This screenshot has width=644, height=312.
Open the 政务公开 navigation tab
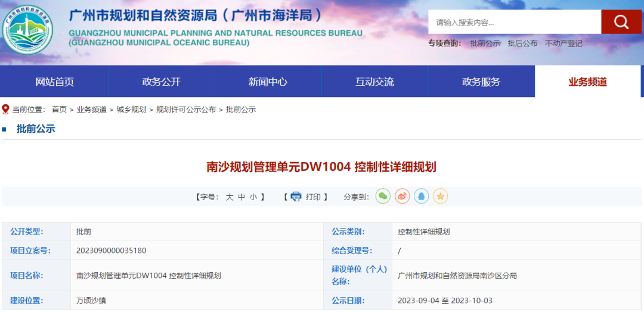[x=162, y=82]
